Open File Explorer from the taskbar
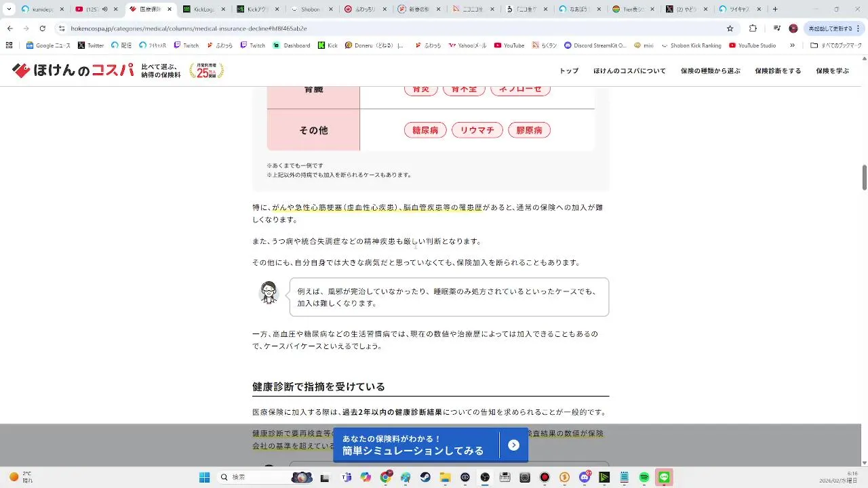Viewport: 868px width, 488px height. coord(446,477)
